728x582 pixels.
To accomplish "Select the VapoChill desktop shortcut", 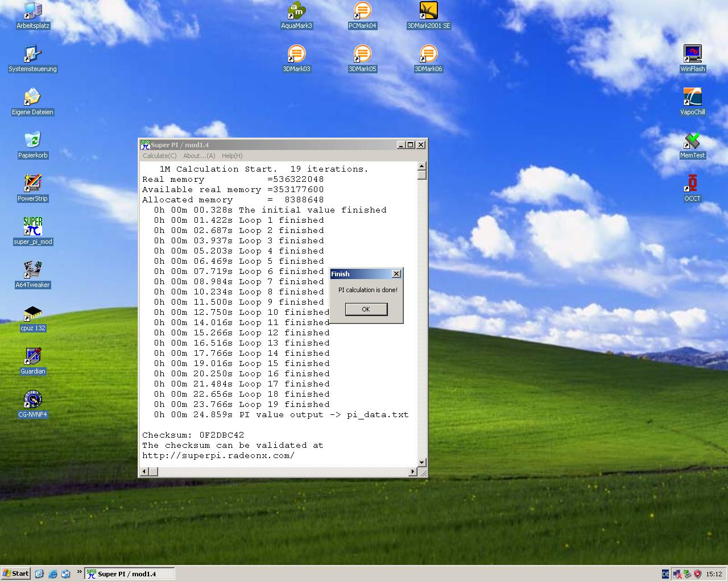I will click(692, 97).
